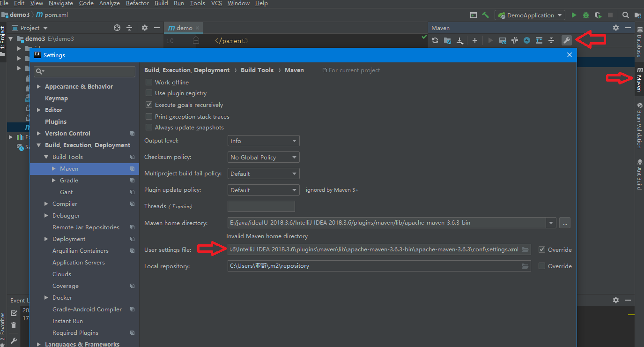Check Override for Local repository
The width and height of the screenshot is (644, 347).
[x=542, y=266]
